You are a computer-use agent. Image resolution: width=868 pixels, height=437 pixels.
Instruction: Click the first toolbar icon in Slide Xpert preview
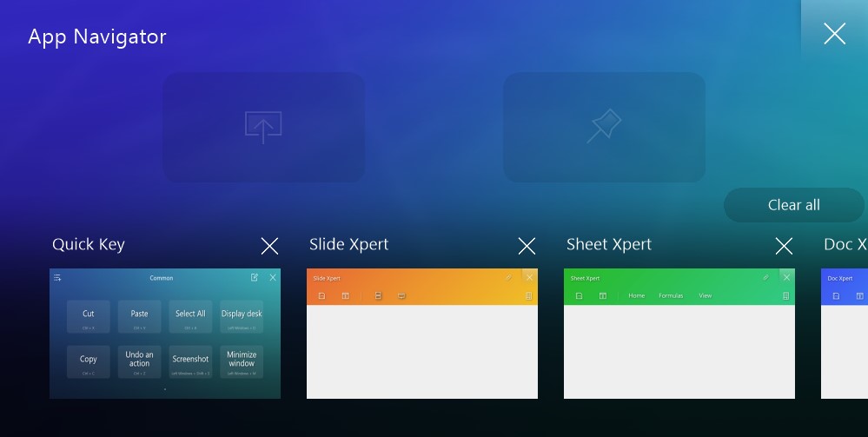[321, 295]
